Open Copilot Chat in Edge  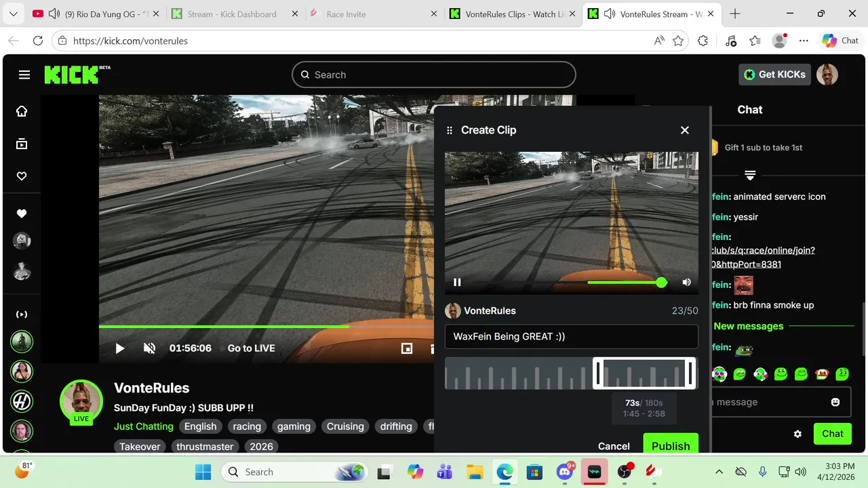click(x=841, y=41)
